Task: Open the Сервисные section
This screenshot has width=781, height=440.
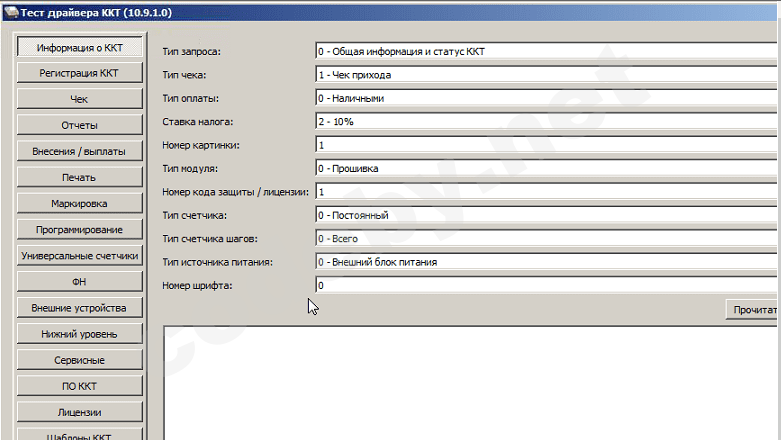Action: 80,360
